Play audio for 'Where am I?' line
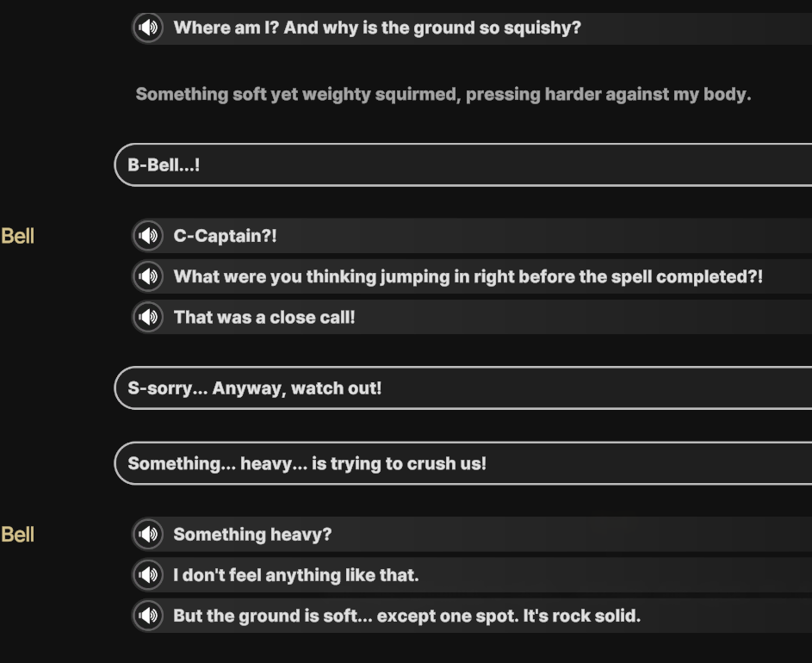The image size is (812, 663). point(148,28)
